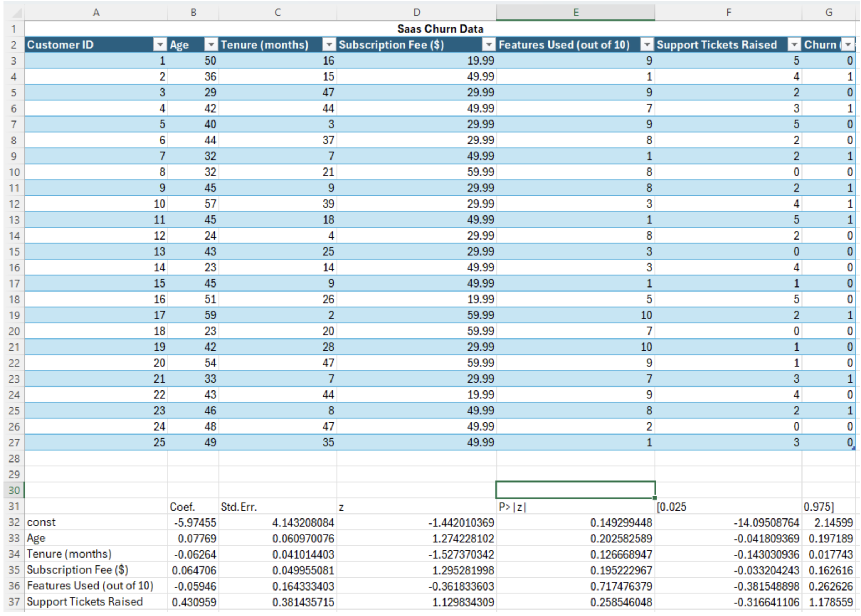Open the Support Tickets Raised filter dropdown

pyautogui.click(x=794, y=45)
